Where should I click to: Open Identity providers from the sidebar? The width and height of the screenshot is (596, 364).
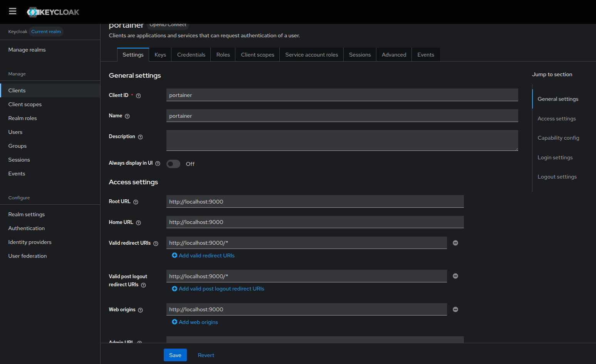tap(30, 242)
